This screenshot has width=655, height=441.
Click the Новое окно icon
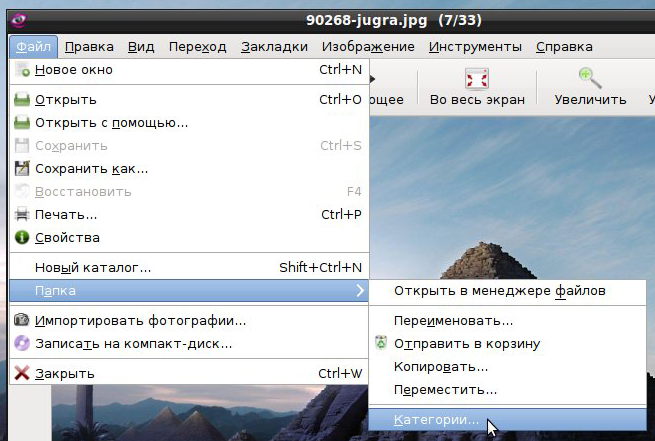click(22, 70)
